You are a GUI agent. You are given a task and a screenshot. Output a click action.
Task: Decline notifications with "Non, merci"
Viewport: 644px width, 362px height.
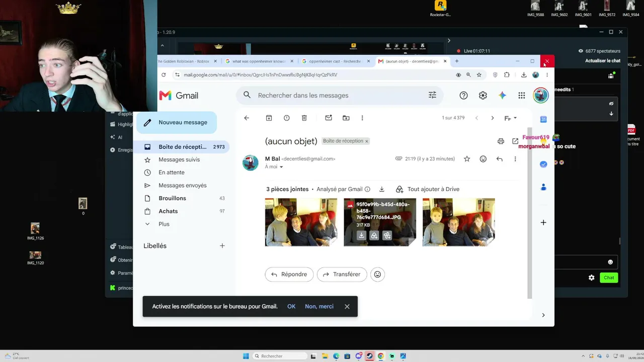pyautogui.click(x=319, y=307)
